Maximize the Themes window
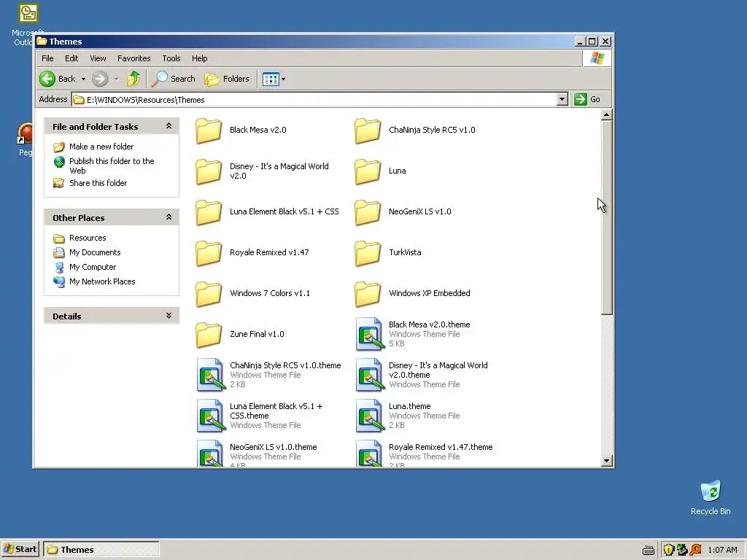This screenshot has height=560, width=747. [x=592, y=42]
